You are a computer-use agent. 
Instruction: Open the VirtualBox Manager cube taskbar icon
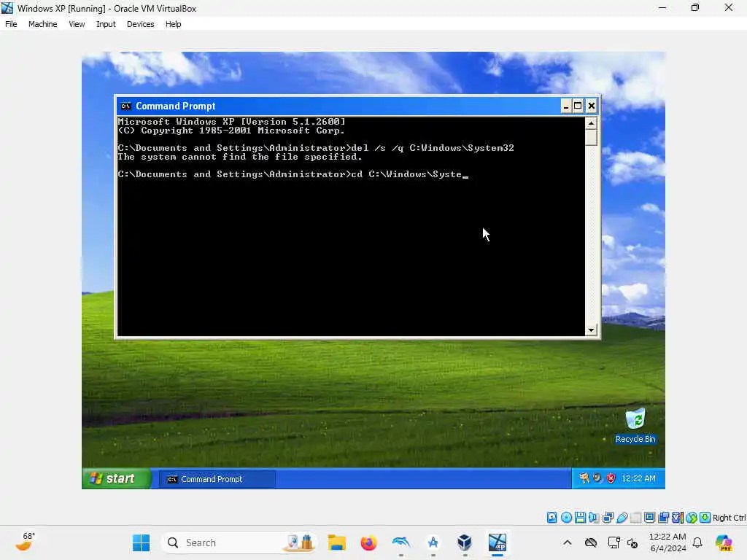(465, 542)
